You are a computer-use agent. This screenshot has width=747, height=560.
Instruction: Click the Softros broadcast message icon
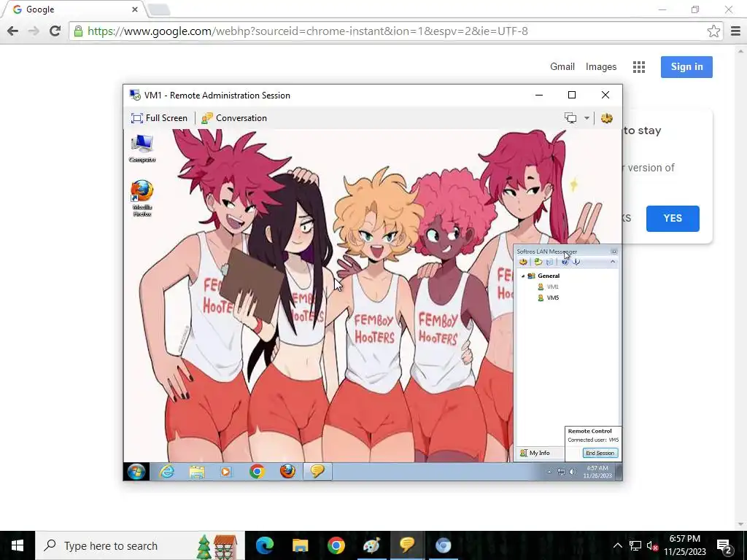[549, 262]
